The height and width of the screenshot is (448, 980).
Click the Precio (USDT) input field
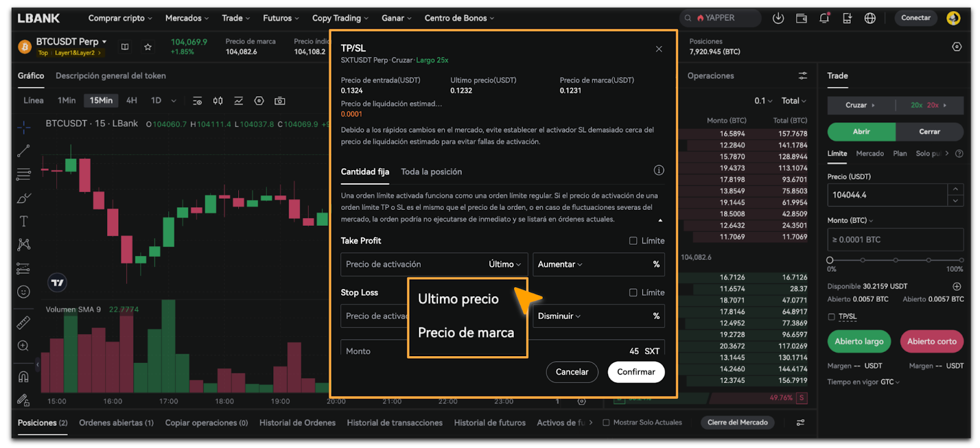click(887, 195)
